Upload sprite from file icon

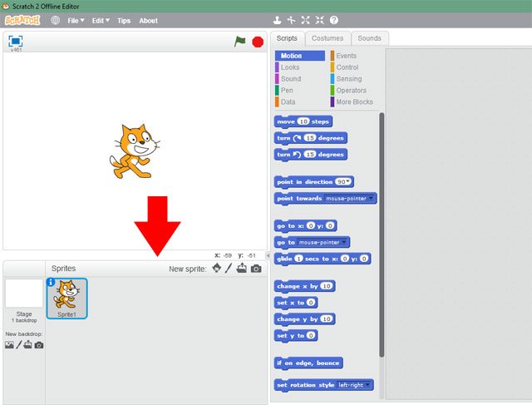(242, 269)
